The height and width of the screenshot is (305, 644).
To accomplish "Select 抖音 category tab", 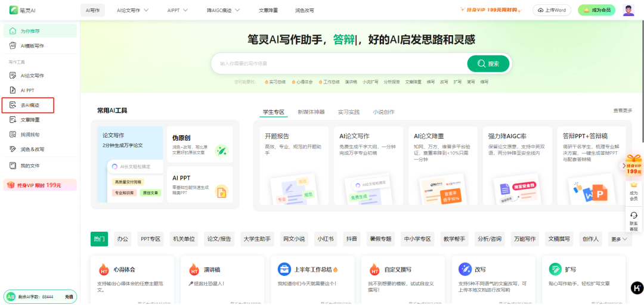I will click(352, 239).
